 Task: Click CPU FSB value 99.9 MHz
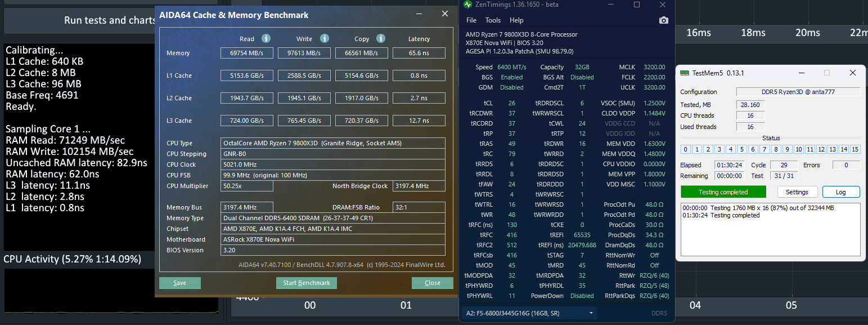334,175
